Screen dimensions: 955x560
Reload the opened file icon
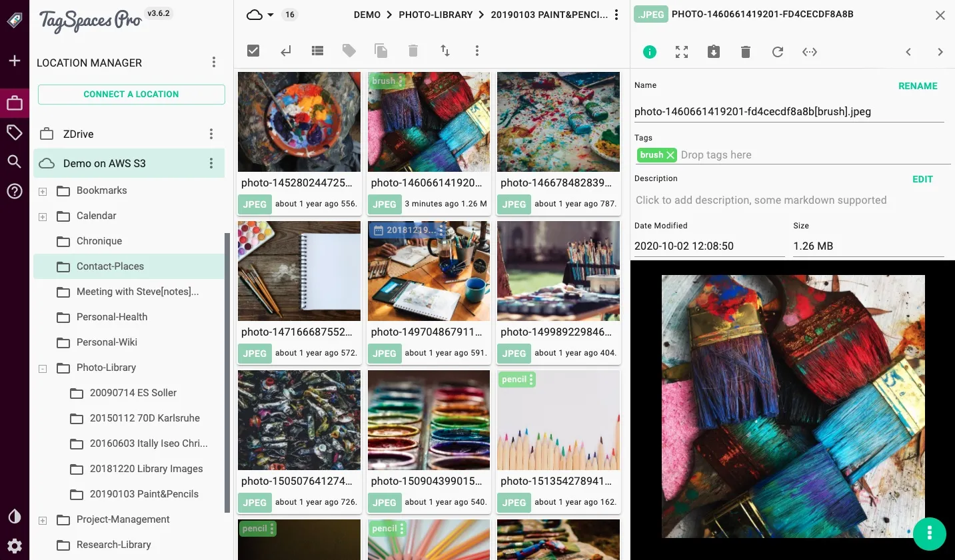pos(778,52)
